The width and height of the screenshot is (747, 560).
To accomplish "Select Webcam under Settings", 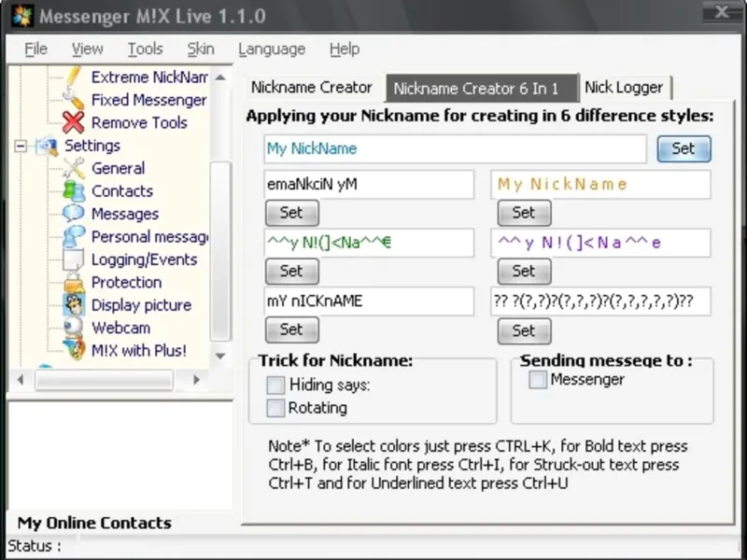I will (120, 328).
